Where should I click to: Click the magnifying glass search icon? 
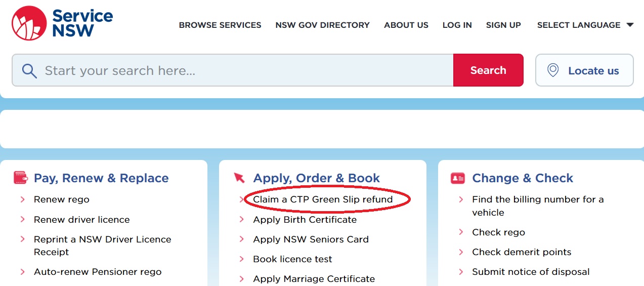pos(29,71)
